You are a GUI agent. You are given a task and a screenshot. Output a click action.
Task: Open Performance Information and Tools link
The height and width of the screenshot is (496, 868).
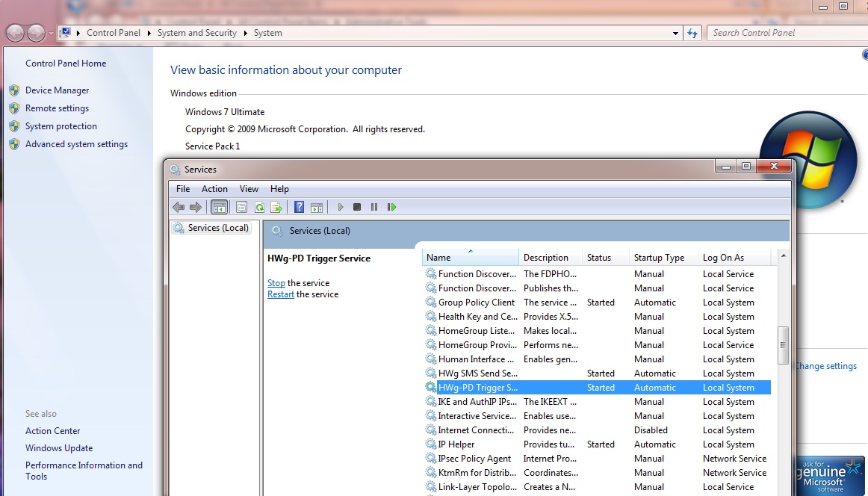(84, 471)
